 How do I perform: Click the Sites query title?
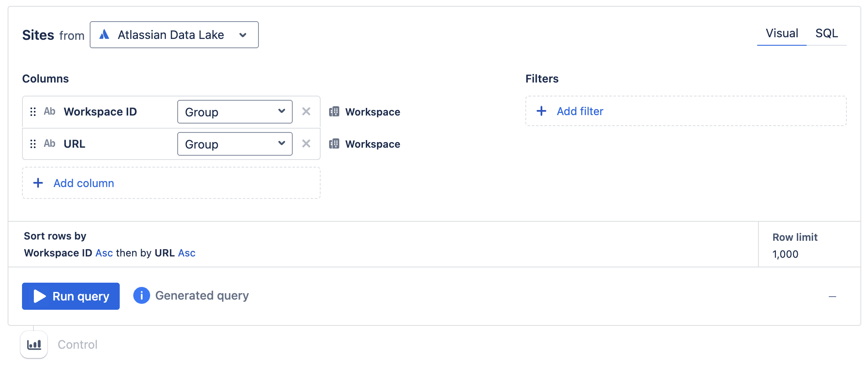38,35
